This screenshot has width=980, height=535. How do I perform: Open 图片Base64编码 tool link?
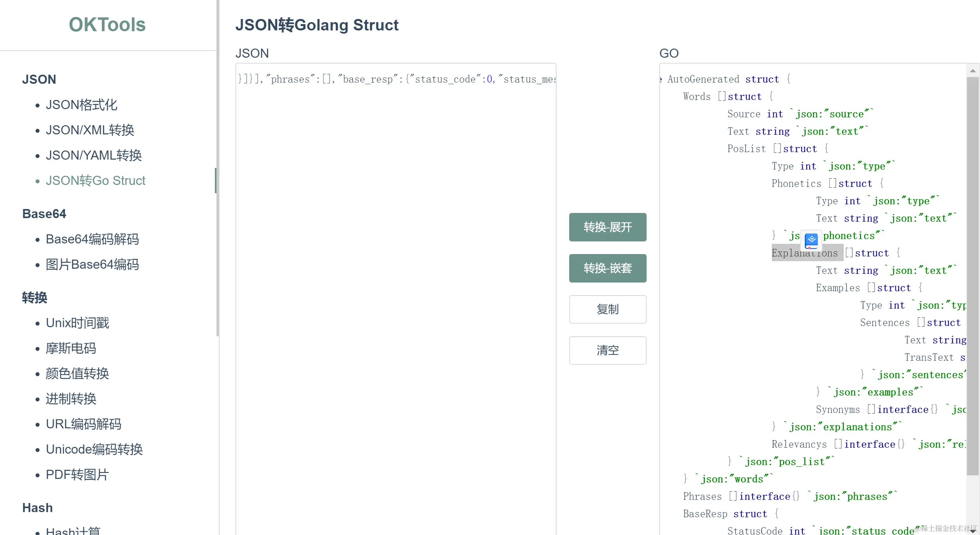pyautogui.click(x=92, y=264)
